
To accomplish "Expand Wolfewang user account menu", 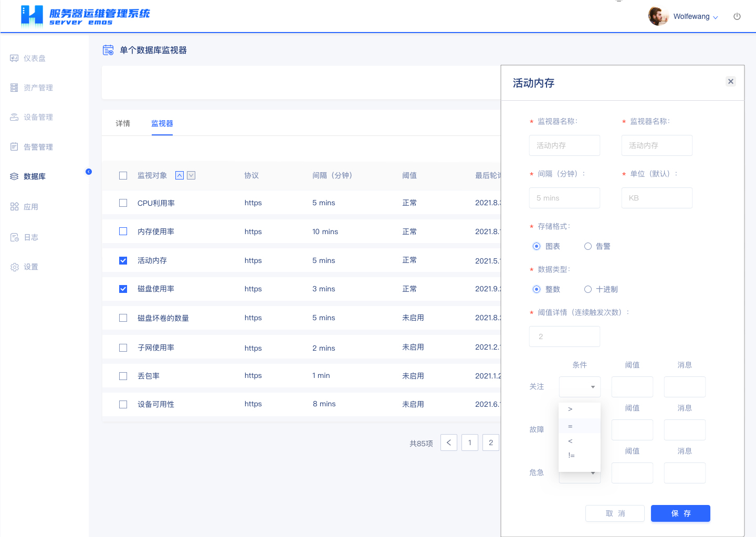I will pyautogui.click(x=695, y=17).
